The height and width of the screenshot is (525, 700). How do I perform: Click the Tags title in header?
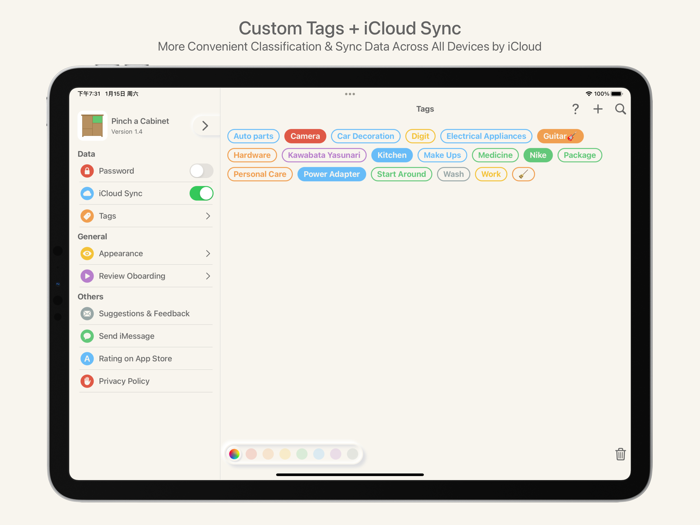(x=425, y=109)
